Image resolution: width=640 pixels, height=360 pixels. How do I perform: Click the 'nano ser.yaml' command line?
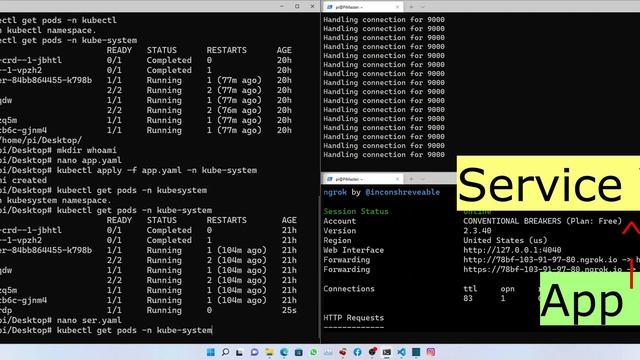coord(89,320)
